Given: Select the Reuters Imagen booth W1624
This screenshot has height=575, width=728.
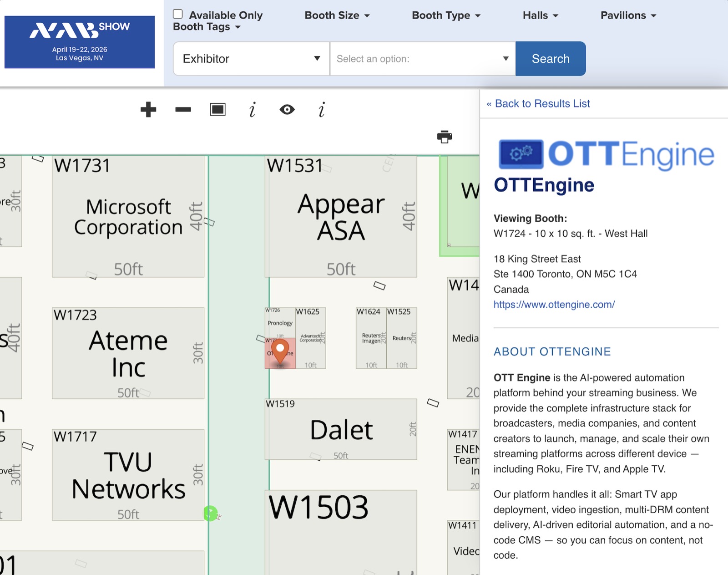Looking at the screenshot, I should pyautogui.click(x=371, y=338).
